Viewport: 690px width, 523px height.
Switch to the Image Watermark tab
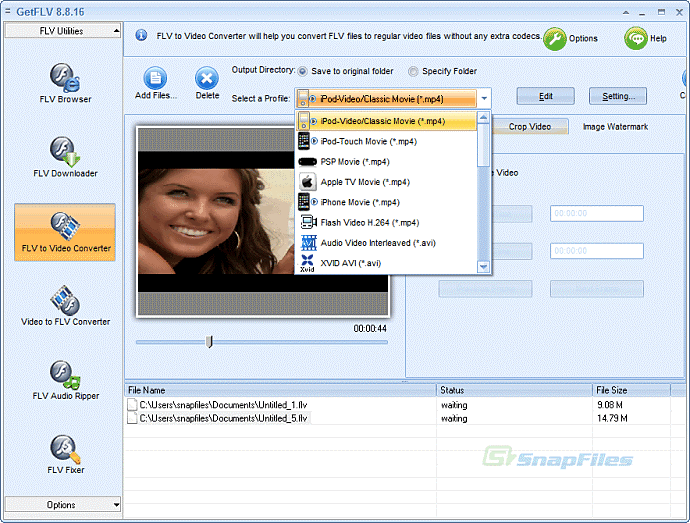pos(615,127)
